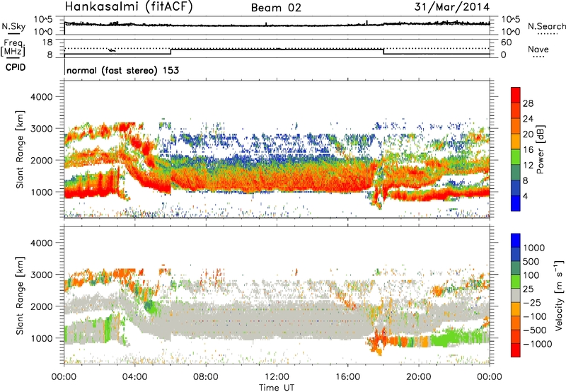Click the 'CPID' label
The height and width of the screenshot is (392, 566).
click(x=16, y=67)
